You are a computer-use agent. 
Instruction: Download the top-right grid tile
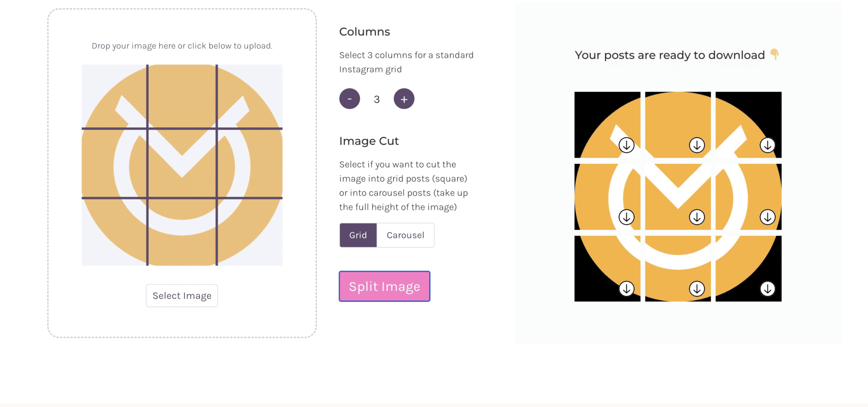pyautogui.click(x=767, y=145)
